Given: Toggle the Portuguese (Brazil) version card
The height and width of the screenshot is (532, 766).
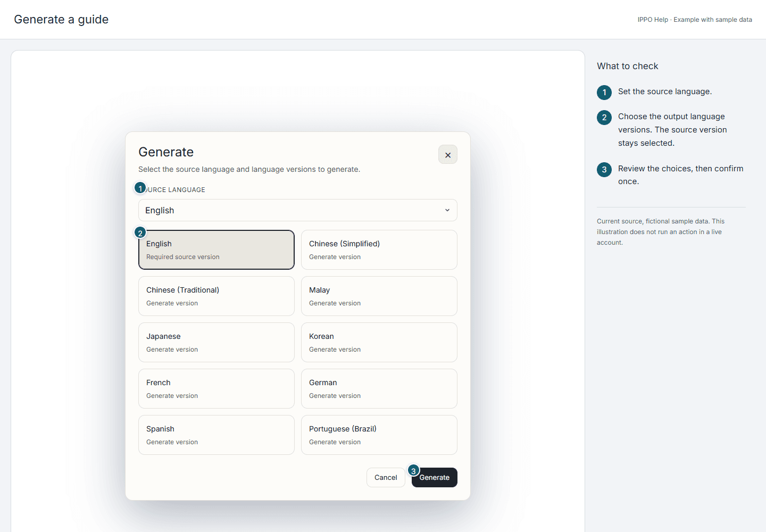Looking at the screenshot, I should [x=379, y=435].
